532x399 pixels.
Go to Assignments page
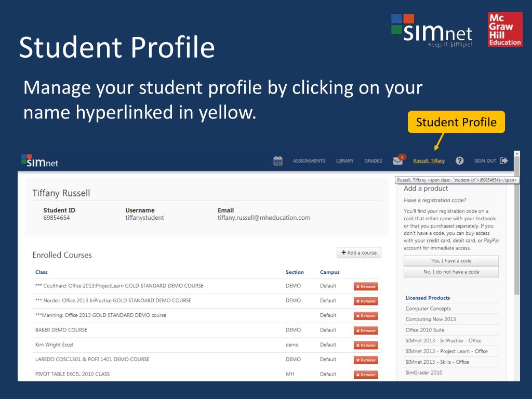(x=309, y=161)
